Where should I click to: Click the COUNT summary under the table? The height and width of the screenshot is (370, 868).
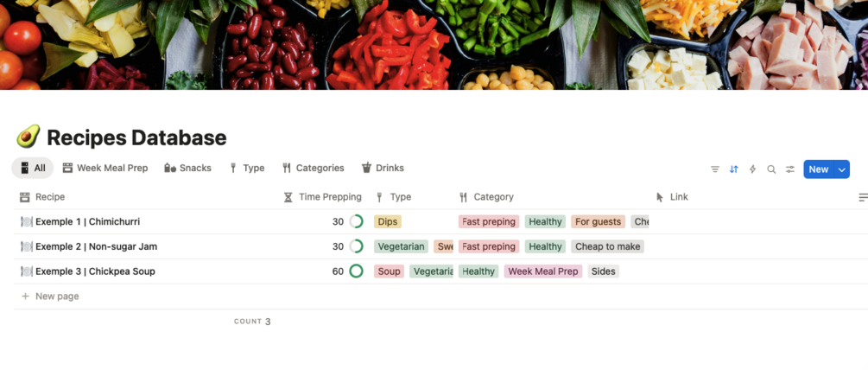pyautogui.click(x=252, y=322)
